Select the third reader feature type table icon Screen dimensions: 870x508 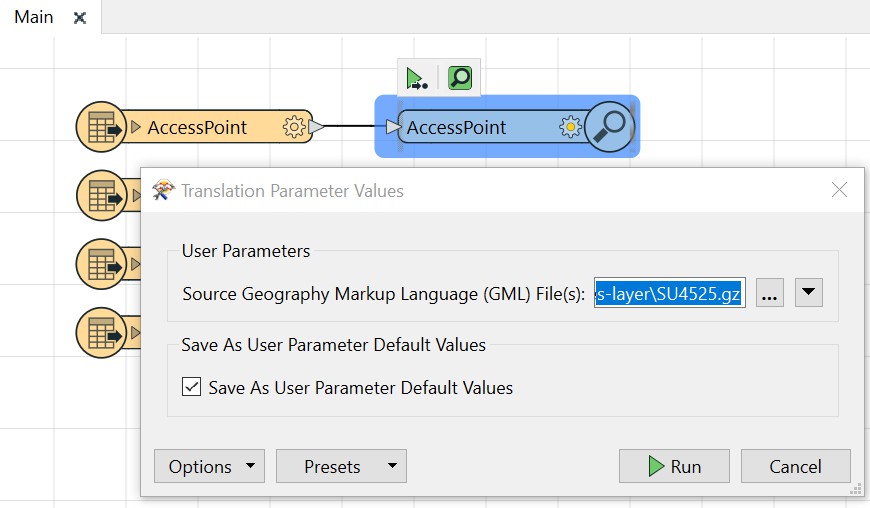pos(101,264)
